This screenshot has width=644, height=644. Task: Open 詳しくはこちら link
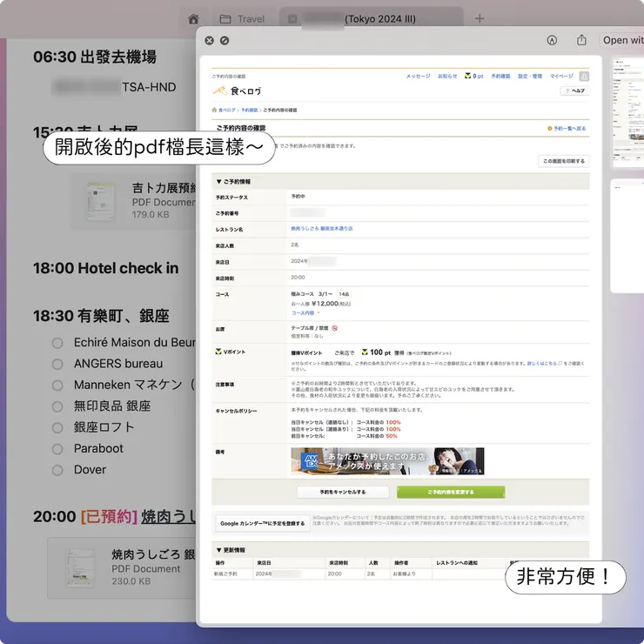(544, 364)
